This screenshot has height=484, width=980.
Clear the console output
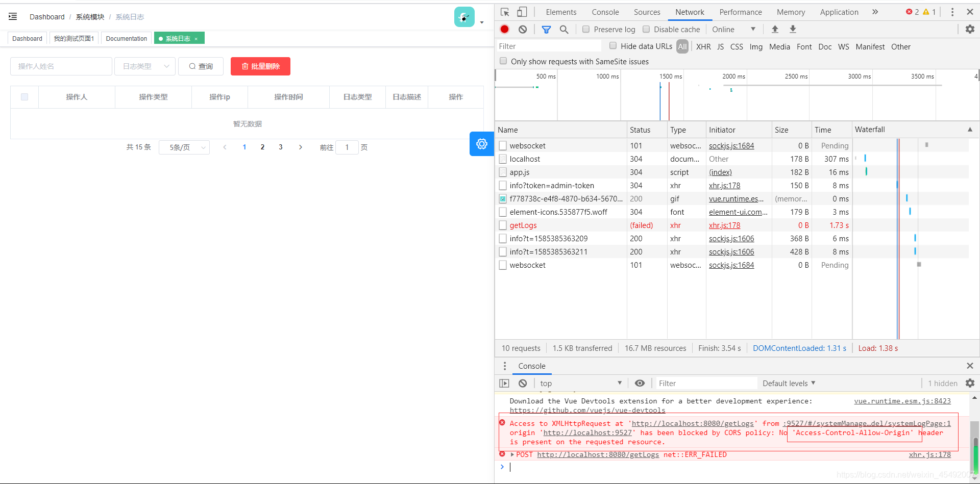(x=522, y=383)
